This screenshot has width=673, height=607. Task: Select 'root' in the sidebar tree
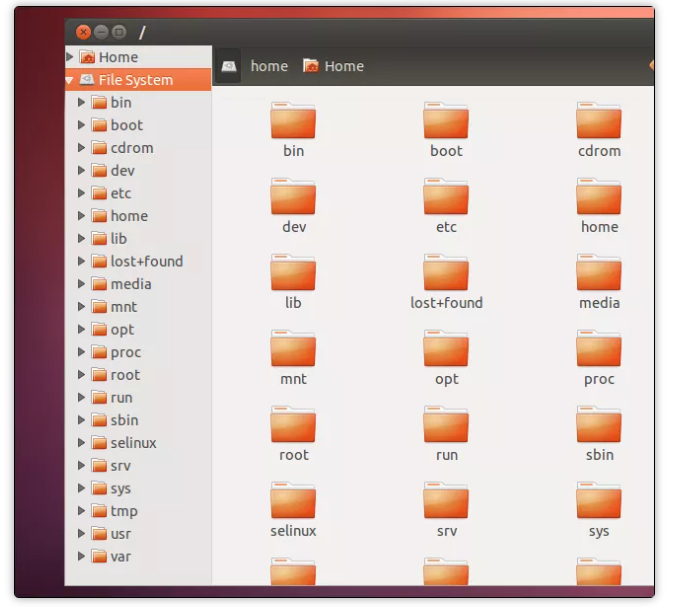tap(125, 375)
